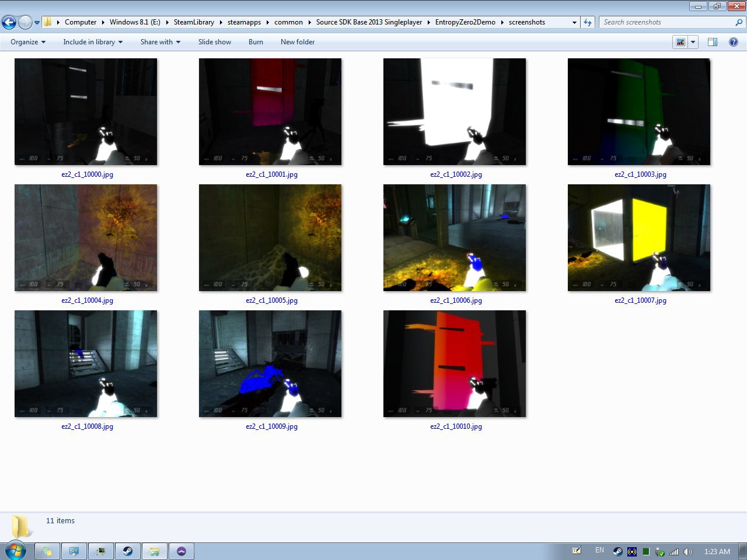Select the ez2_c1_10004.jpg thumbnail
The width and height of the screenshot is (747, 560).
click(x=86, y=237)
